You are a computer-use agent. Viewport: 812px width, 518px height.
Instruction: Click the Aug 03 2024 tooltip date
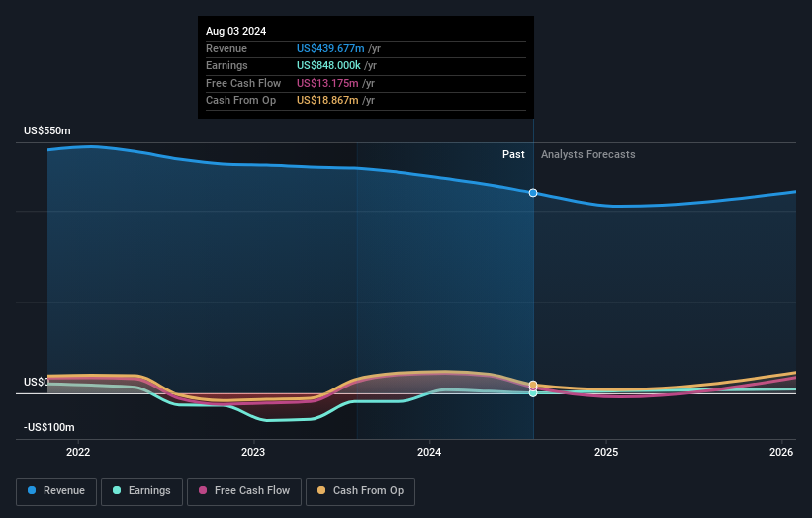coord(236,31)
